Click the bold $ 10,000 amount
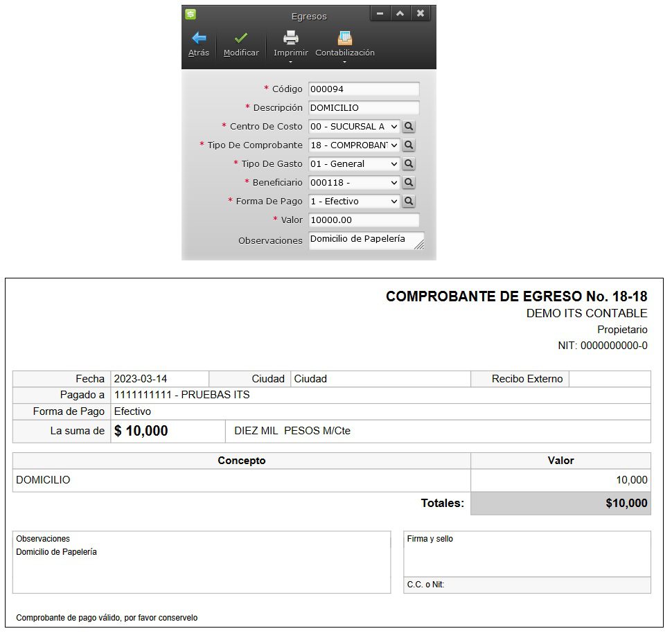 point(141,431)
